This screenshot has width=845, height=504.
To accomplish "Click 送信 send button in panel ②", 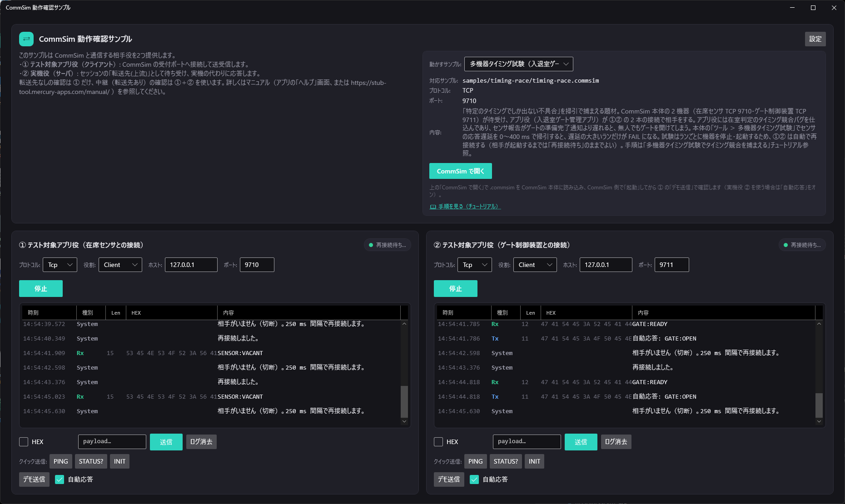I will click(581, 442).
